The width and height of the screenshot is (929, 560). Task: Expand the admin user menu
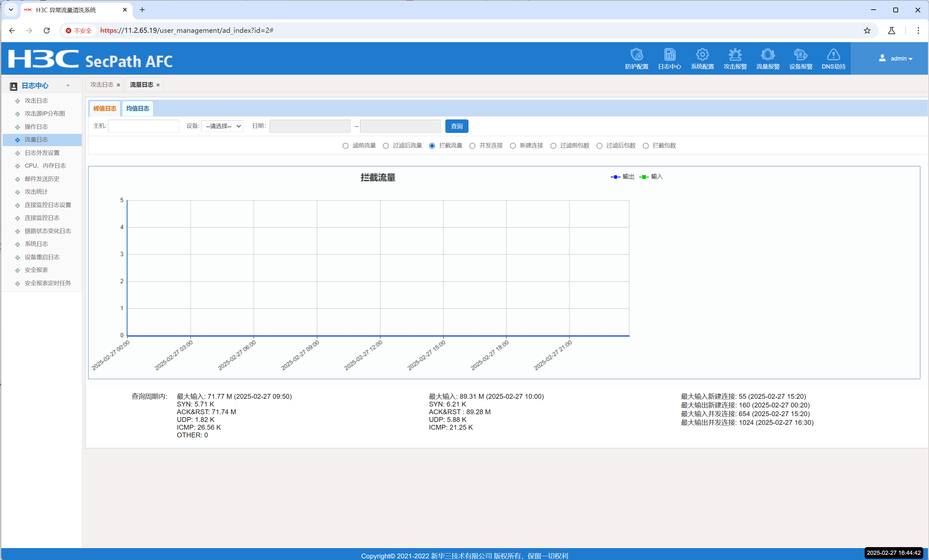point(901,59)
